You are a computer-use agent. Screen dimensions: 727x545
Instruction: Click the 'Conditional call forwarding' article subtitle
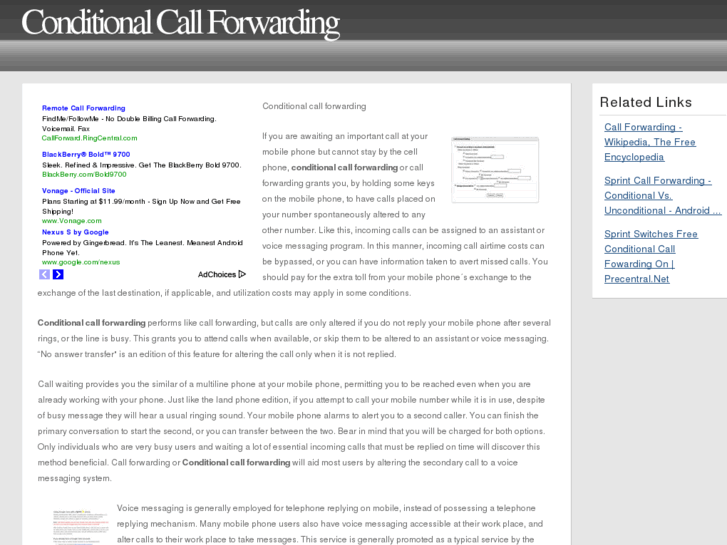pos(314,106)
